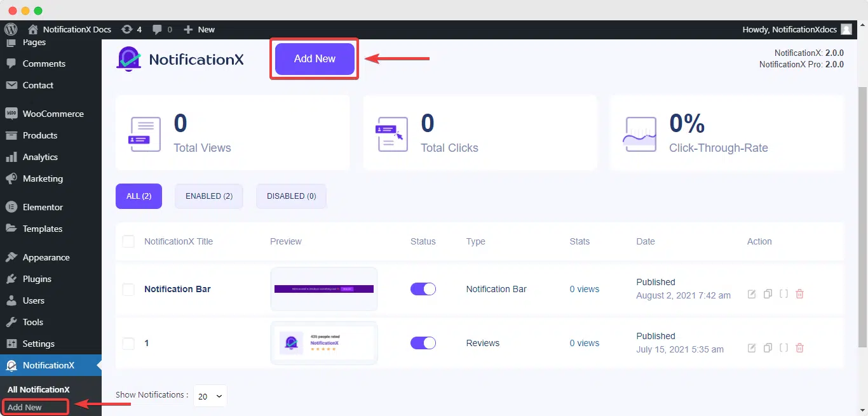Open the updates icon showing 4
868x416 pixels.
pos(132,29)
